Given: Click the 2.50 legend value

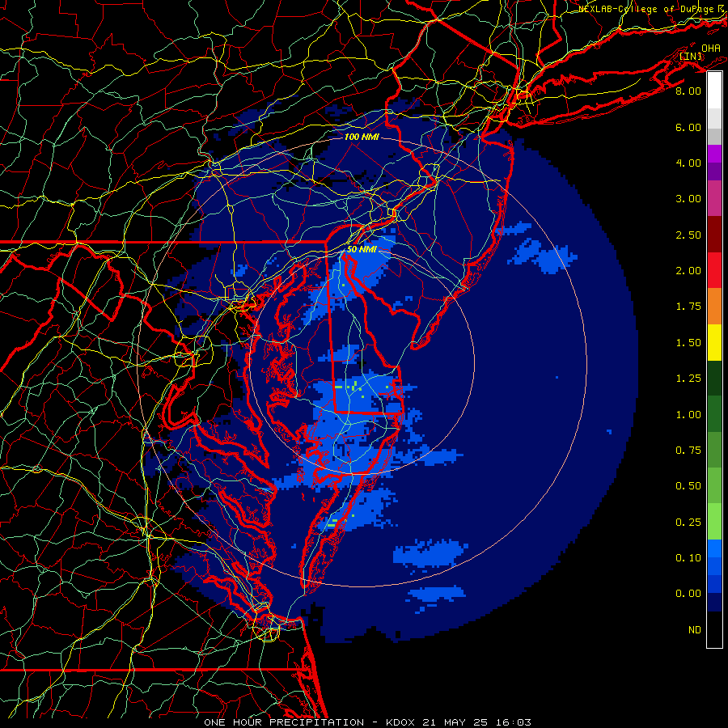Looking at the screenshot, I should pyautogui.click(x=688, y=235).
